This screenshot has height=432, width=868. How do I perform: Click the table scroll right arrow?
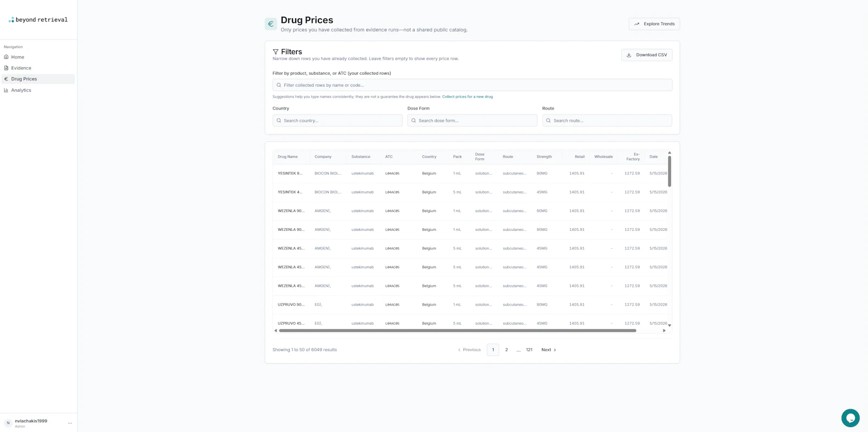tap(664, 331)
